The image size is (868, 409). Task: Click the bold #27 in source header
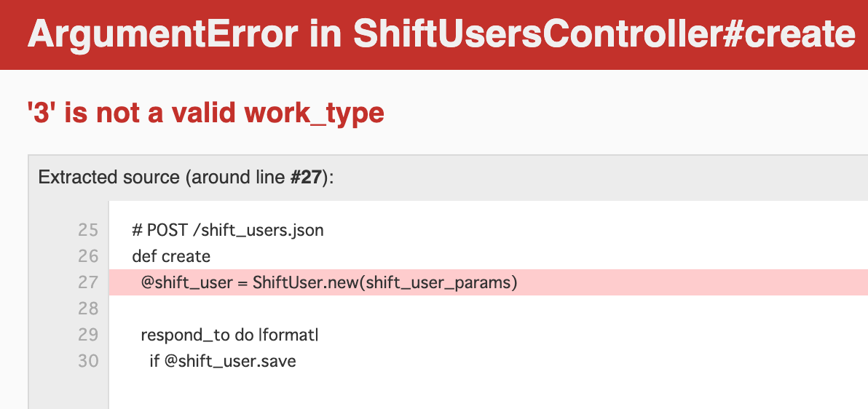coord(306,178)
